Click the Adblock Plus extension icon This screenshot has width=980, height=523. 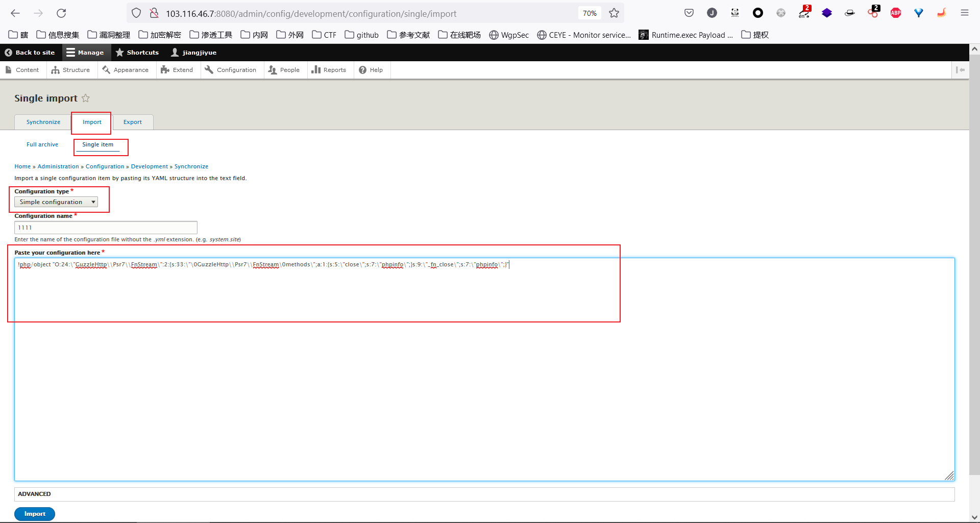point(895,13)
